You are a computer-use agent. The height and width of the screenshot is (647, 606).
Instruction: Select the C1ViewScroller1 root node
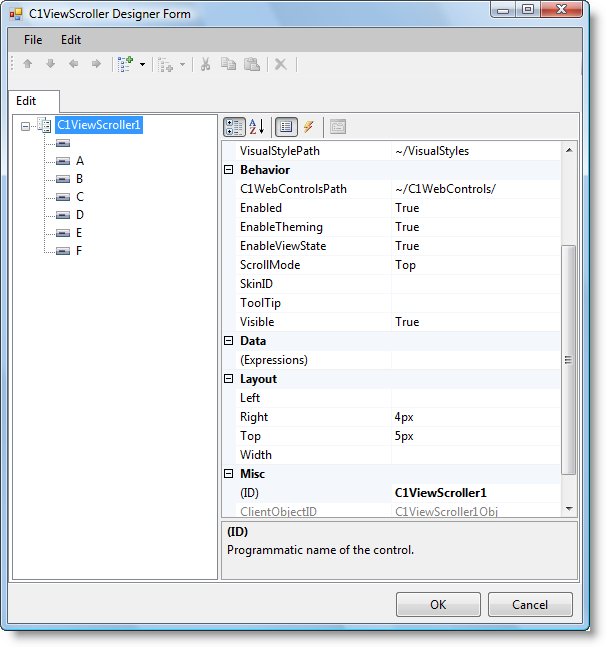tap(99, 125)
